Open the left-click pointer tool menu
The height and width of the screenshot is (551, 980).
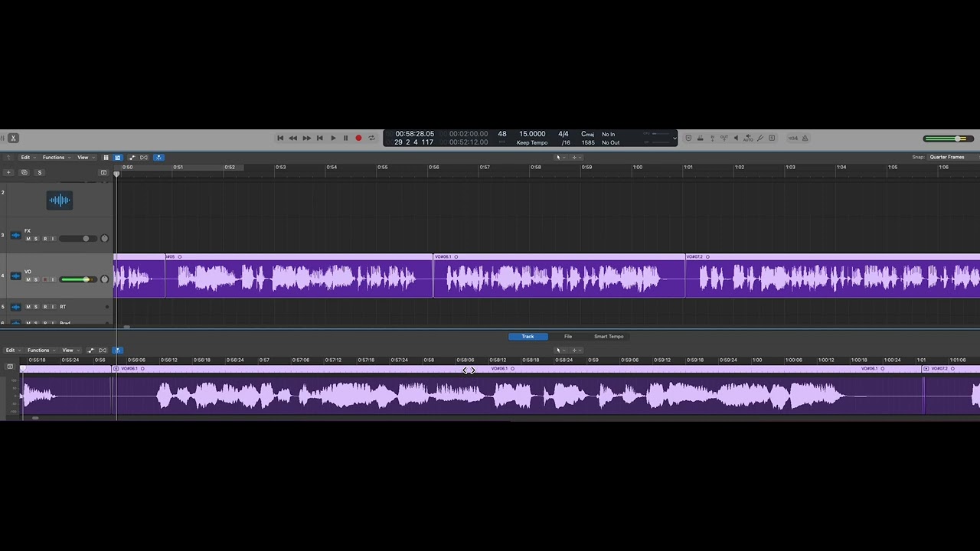click(560, 158)
